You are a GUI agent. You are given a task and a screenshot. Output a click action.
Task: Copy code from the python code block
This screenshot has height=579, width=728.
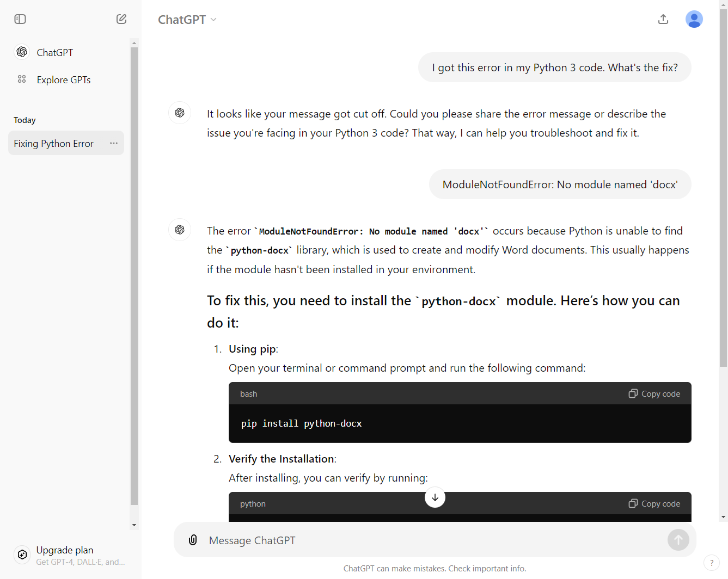coord(654,503)
